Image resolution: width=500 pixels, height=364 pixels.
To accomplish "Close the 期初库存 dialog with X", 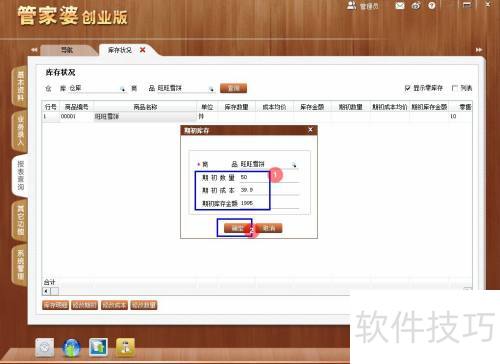I will click(310, 130).
